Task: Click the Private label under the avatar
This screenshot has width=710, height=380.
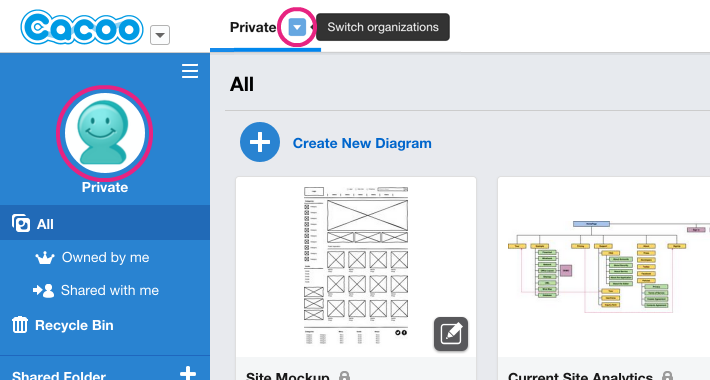Action: pyautogui.click(x=105, y=187)
